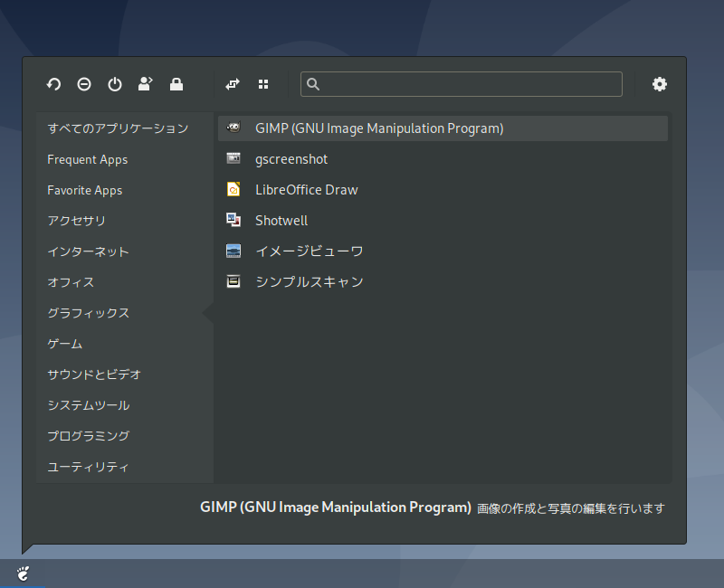Viewport: 724px width, 588px height.
Task: Click the gscreenshot app icon
Action: tap(233, 158)
